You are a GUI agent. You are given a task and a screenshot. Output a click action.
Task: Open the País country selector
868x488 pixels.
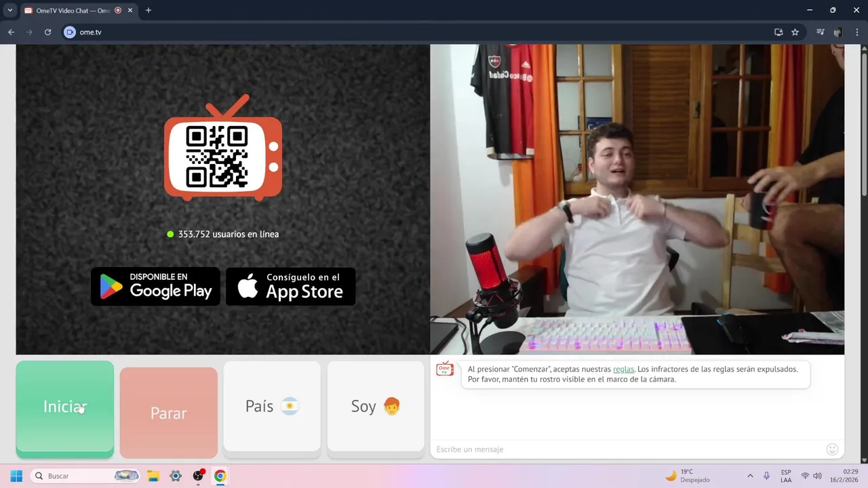point(272,407)
